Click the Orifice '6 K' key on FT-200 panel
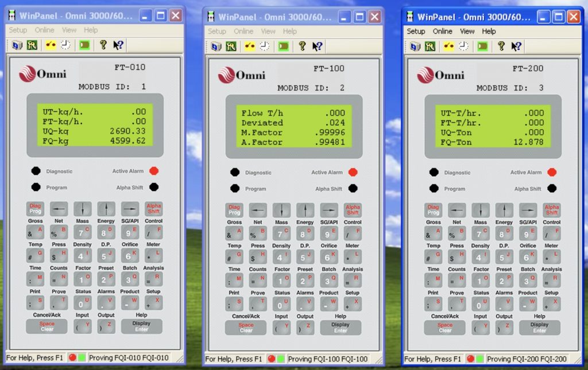 (528, 257)
